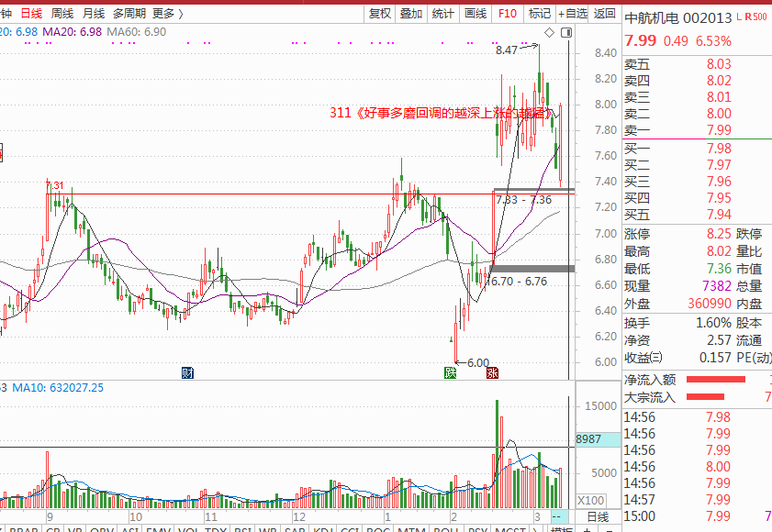This screenshot has width=772, height=532.
Task: Click the 换手 1.60% turnover value
Action: (x=713, y=323)
